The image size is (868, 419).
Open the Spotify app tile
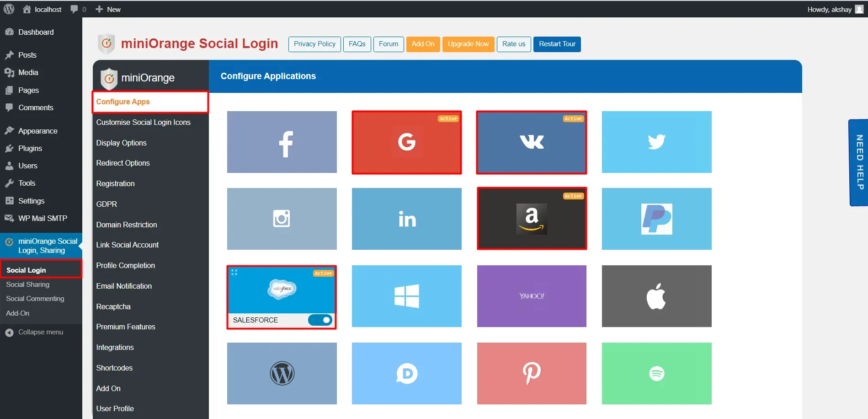(x=657, y=373)
